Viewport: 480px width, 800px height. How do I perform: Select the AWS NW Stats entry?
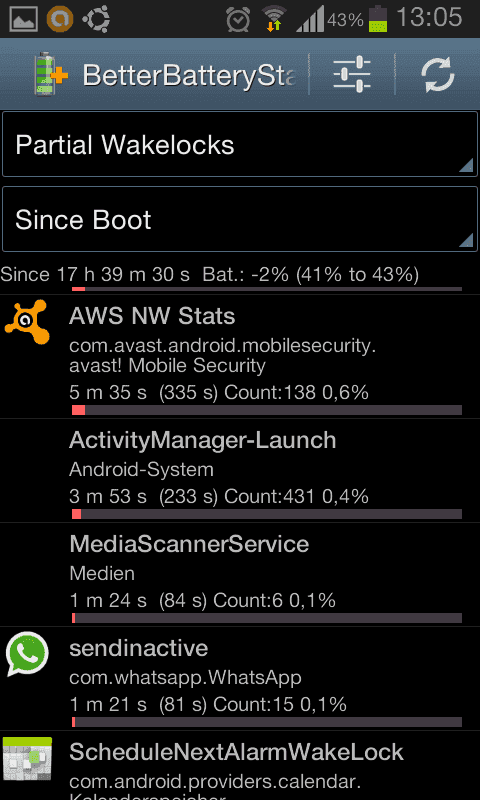(x=240, y=357)
